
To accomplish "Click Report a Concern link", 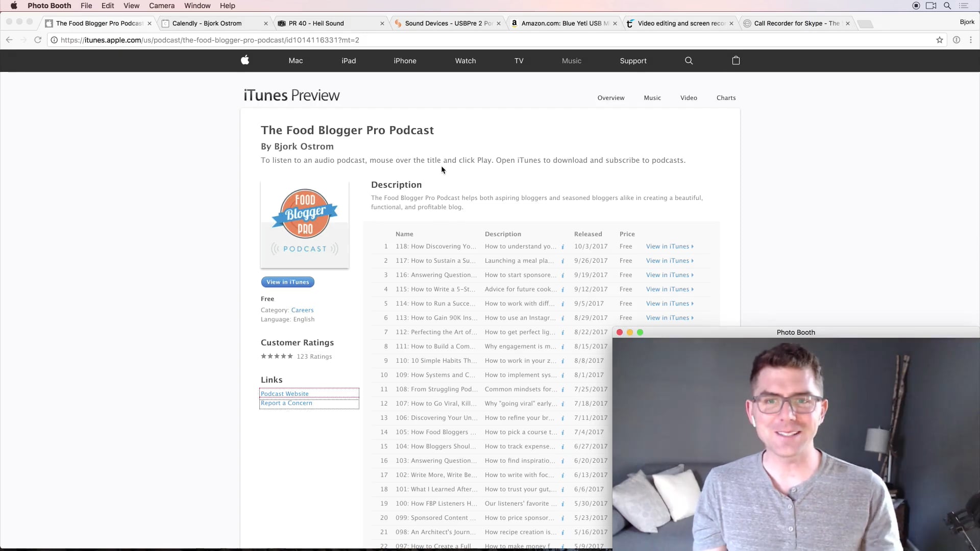I will (286, 403).
